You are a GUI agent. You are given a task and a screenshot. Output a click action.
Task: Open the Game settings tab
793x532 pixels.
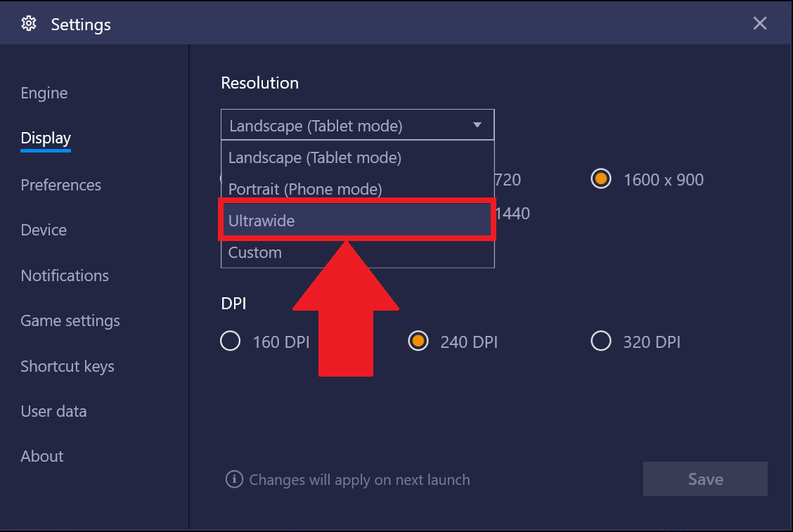[70, 321]
